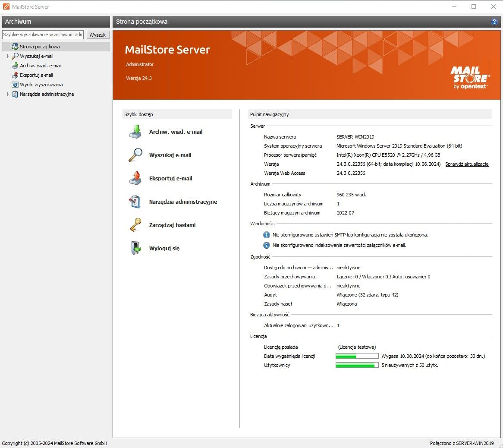Viewport: 503px width, 448px height.
Task: Click the clipboard icon beside the Narzędzia administracyjne tree item
Action: coord(15,94)
